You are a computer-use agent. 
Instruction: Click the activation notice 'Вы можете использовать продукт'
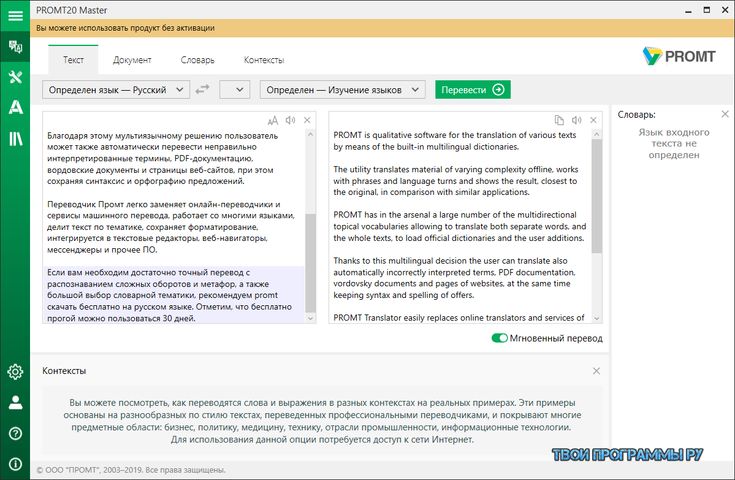pyautogui.click(x=125, y=28)
